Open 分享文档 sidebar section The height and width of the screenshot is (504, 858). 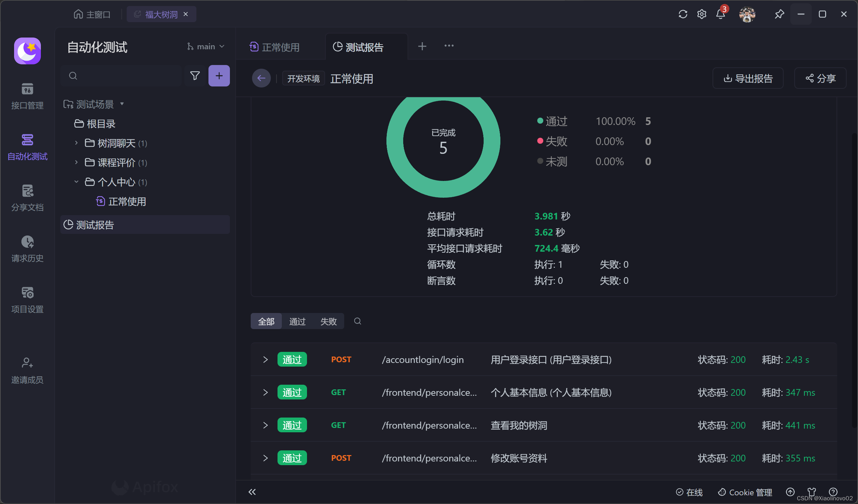coord(27,198)
